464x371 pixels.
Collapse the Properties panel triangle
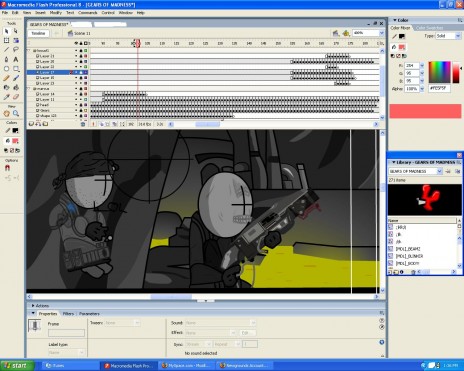tap(33, 313)
